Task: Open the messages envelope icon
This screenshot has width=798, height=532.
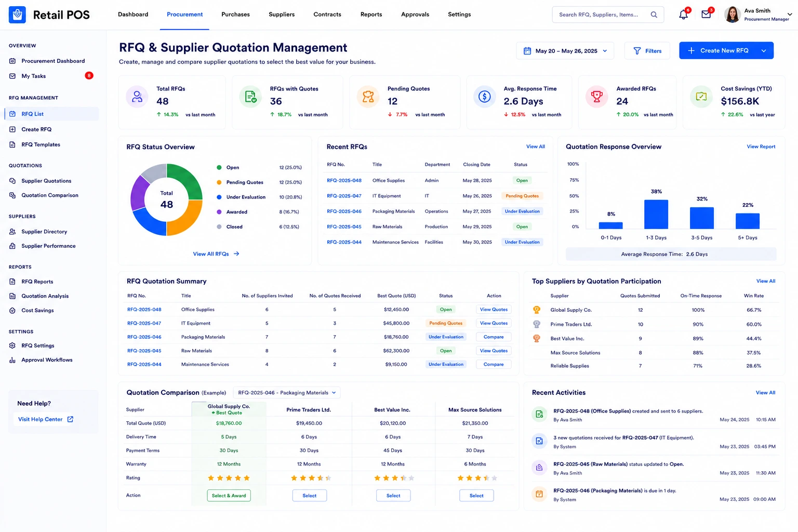Action: [706, 15]
